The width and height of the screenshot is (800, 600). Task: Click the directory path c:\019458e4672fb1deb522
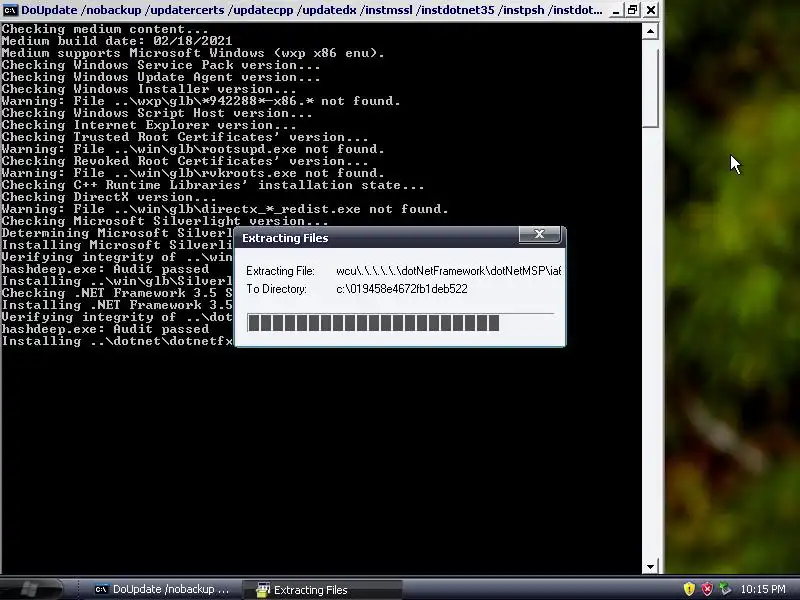tap(402, 289)
